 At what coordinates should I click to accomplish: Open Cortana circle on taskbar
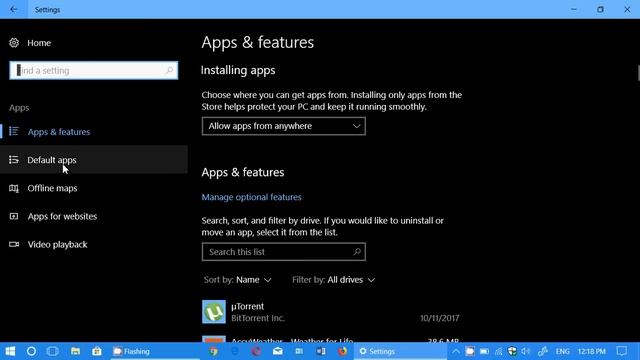click(31, 351)
